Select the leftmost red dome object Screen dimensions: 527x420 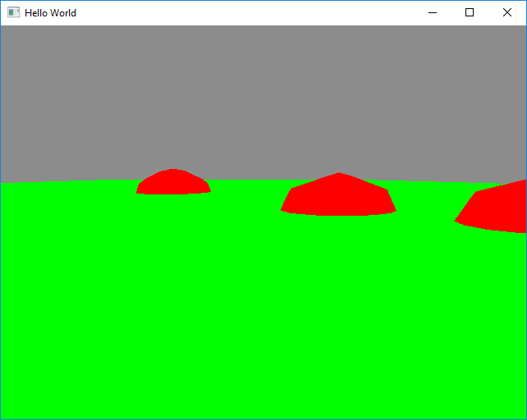(x=173, y=183)
